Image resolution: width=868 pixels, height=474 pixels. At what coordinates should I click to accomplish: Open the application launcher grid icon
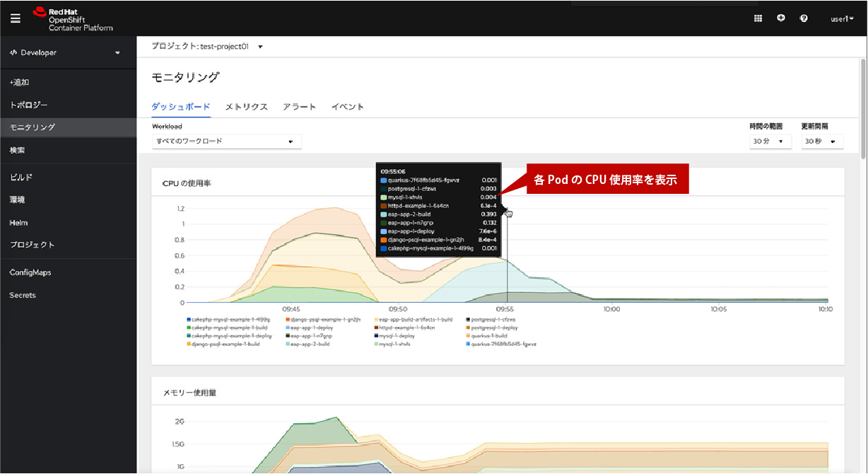click(x=758, y=18)
